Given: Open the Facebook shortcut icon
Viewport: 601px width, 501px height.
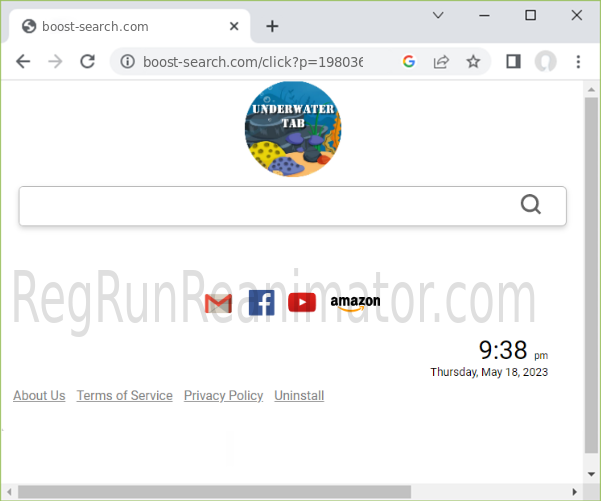Looking at the screenshot, I should [261, 303].
